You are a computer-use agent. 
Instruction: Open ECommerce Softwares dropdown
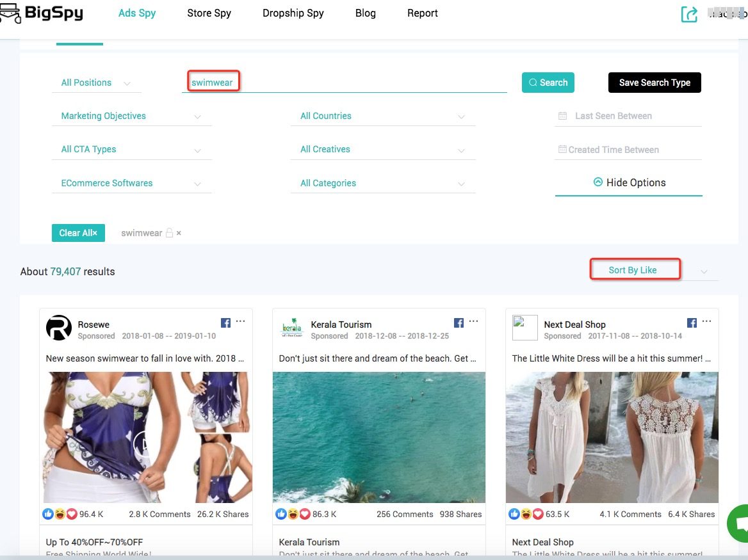131,183
